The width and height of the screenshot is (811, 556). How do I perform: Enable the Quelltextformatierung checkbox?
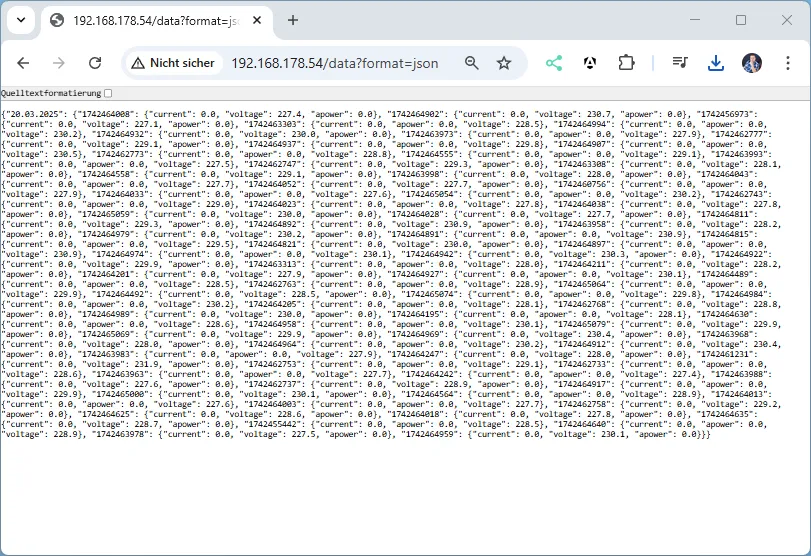[x=108, y=93]
